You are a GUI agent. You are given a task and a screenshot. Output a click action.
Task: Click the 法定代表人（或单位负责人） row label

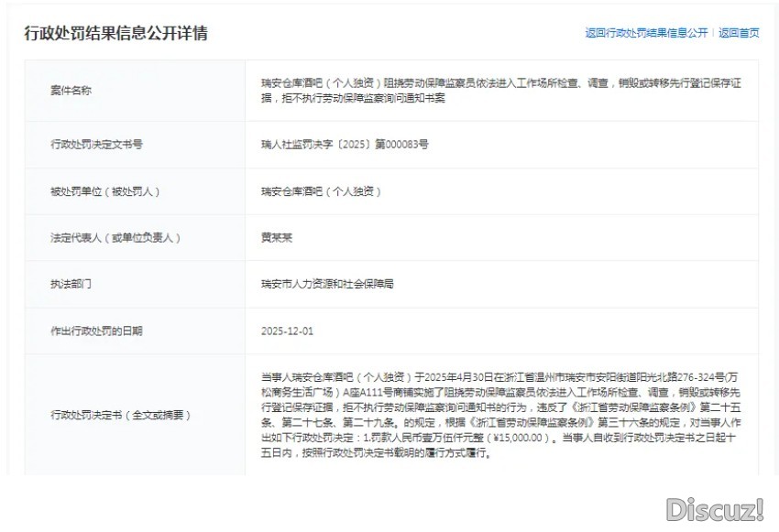click(115, 238)
